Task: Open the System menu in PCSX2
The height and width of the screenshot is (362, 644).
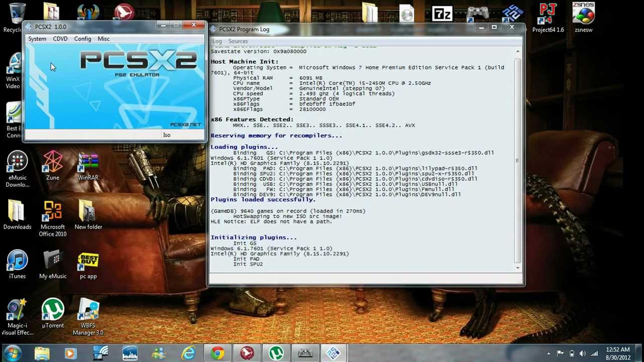Action: coord(37,39)
